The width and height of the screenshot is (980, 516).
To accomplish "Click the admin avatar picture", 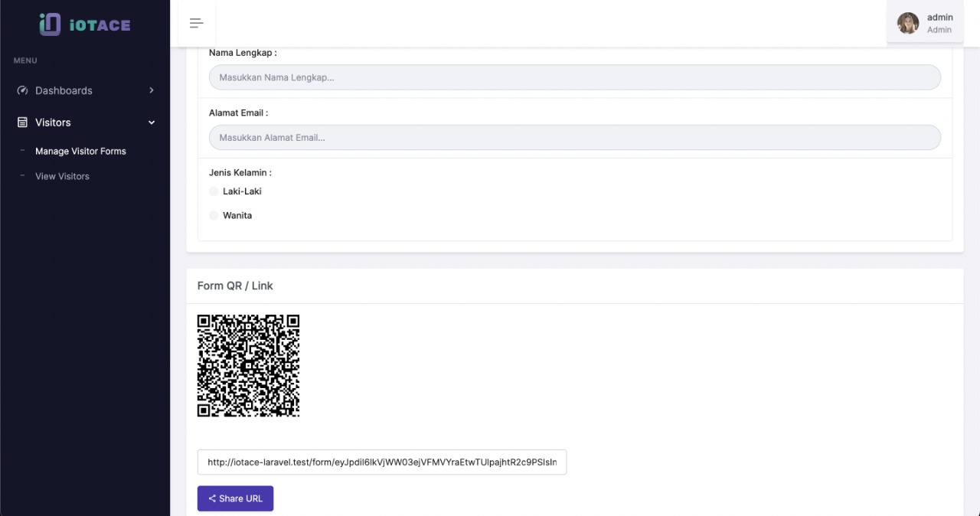I will coord(908,23).
